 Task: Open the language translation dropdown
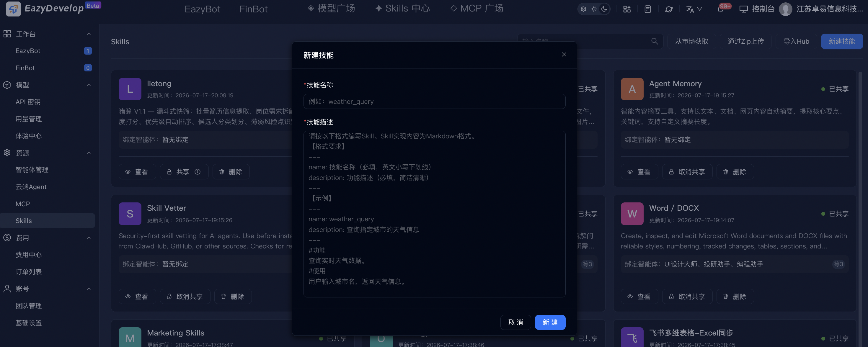tap(694, 9)
